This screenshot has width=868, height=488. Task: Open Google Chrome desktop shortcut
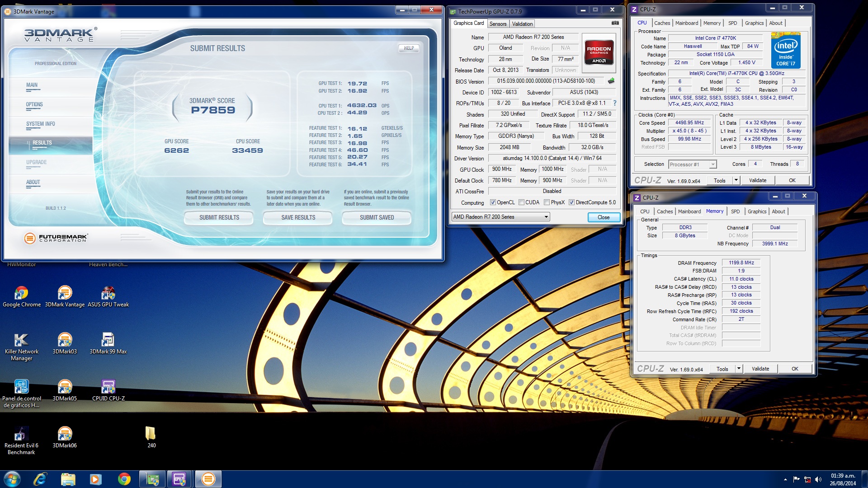[x=21, y=296]
